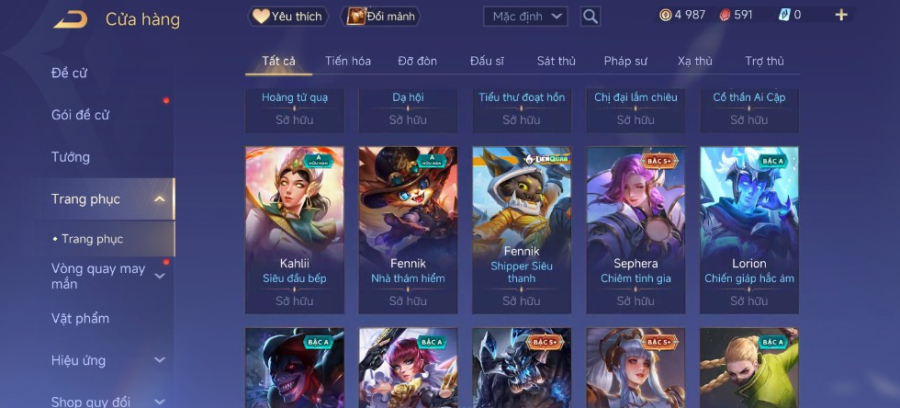Viewport: 900px width, 408px height.
Task: Open Gói đề cử in sidebar
Action: click(x=80, y=115)
